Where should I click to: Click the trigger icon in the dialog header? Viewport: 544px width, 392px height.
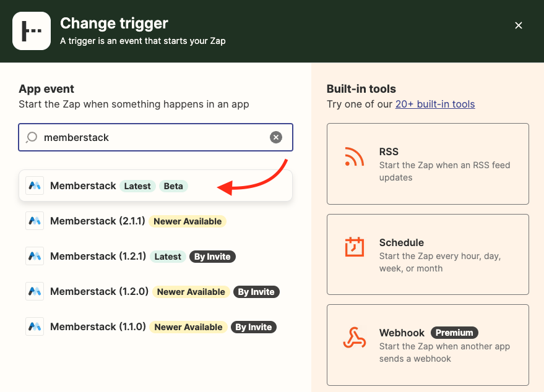(x=32, y=31)
